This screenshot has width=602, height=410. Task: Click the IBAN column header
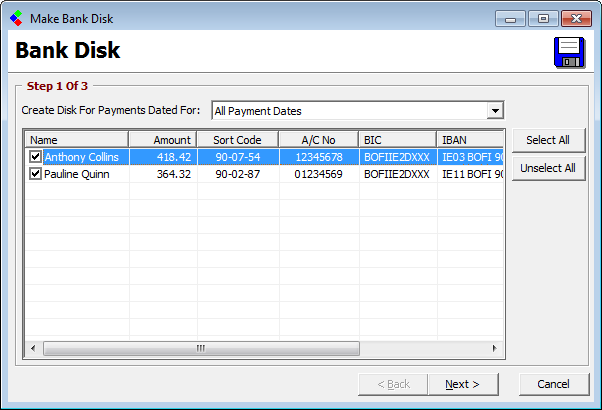point(468,140)
